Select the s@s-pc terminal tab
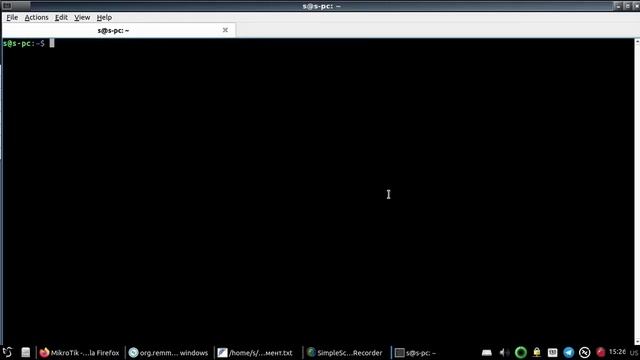This screenshot has height=360, width=640. tap(118, 30)
